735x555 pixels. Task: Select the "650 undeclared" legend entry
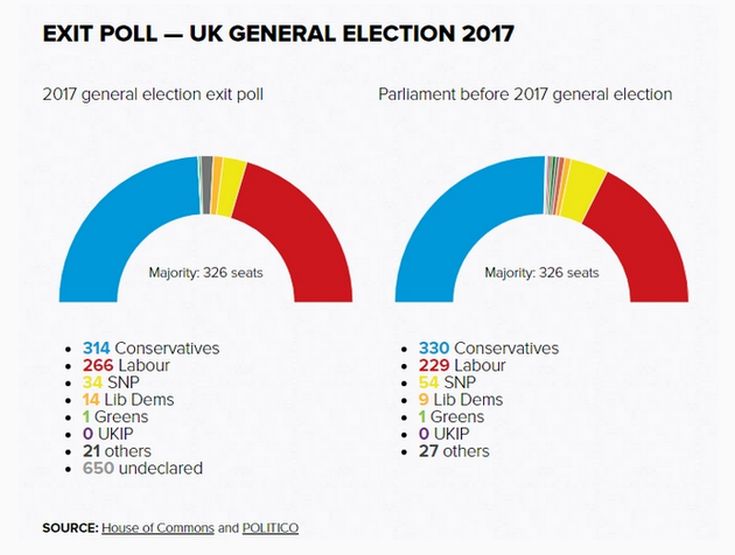(143, 467)
